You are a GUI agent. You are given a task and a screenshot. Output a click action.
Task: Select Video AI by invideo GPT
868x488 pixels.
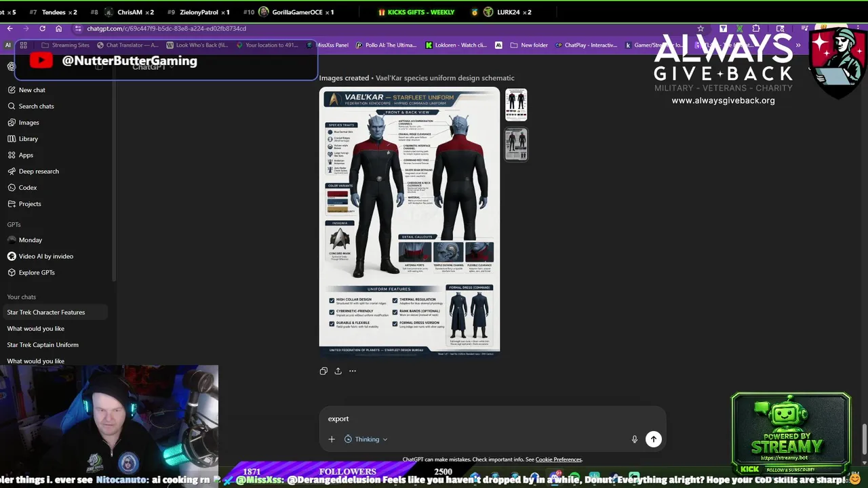tap(41, 256)
